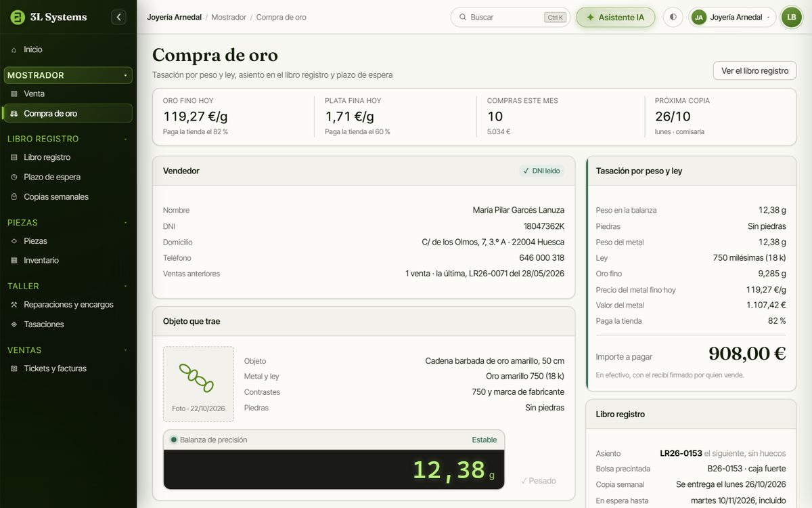Click the Pesado check mark indicator

pos(539,481)
